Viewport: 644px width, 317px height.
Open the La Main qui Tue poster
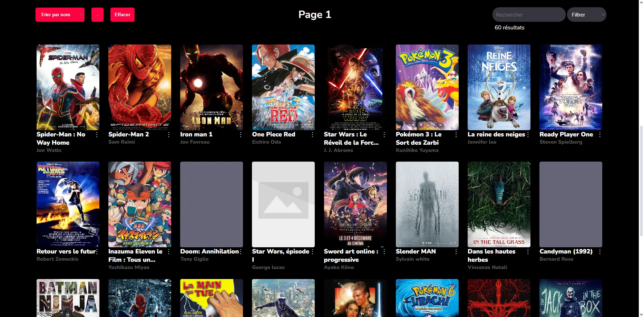(x=212, y=298)
